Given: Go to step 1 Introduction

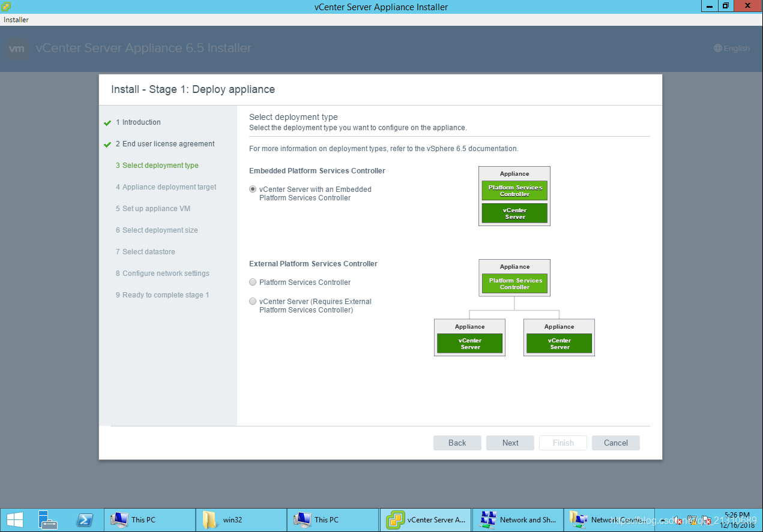Looking at the screenshot, I should [138, 122].
